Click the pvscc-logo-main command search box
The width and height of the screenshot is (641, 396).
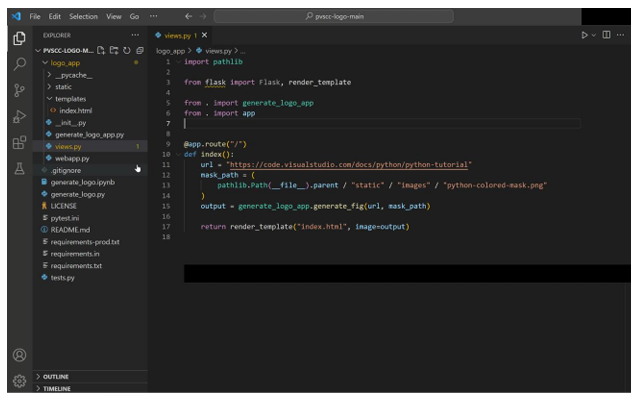[x=334, y=16]
